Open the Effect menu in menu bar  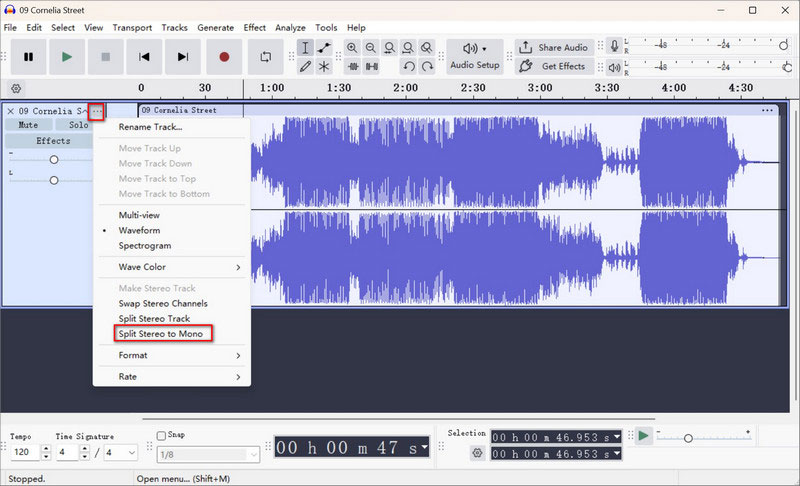[x=254, y=27]
